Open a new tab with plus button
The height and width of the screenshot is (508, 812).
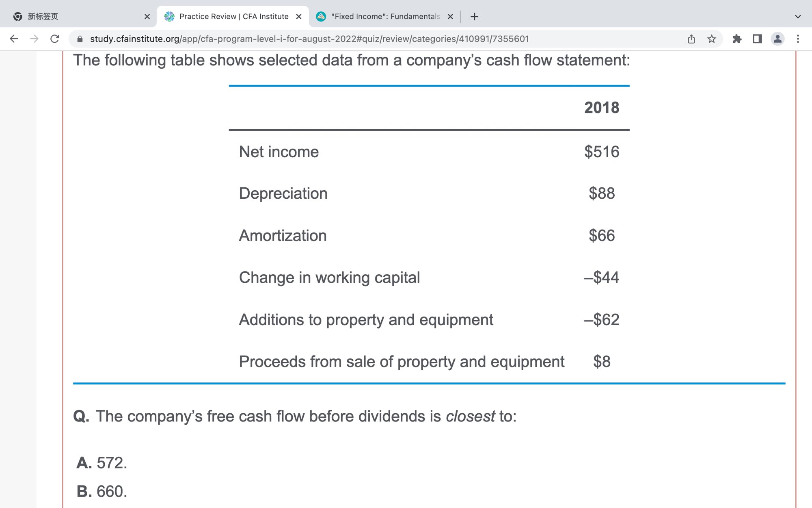point(474,17)
